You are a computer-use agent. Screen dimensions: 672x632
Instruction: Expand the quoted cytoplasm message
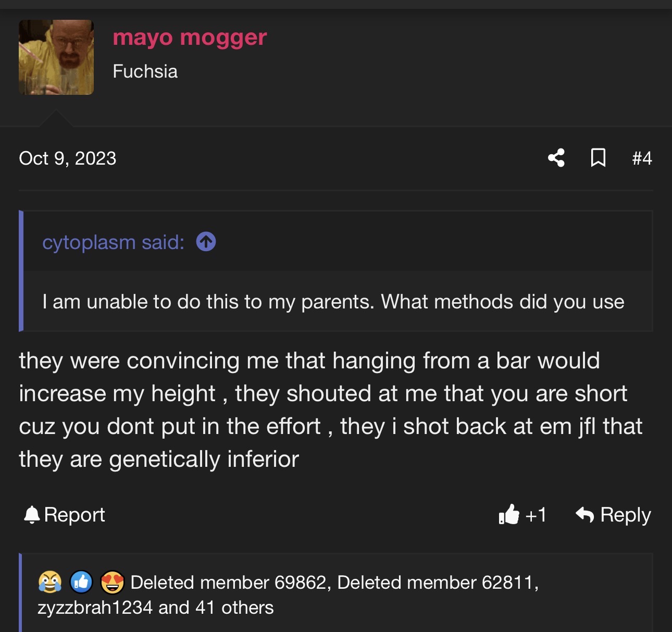click(333, 302)
